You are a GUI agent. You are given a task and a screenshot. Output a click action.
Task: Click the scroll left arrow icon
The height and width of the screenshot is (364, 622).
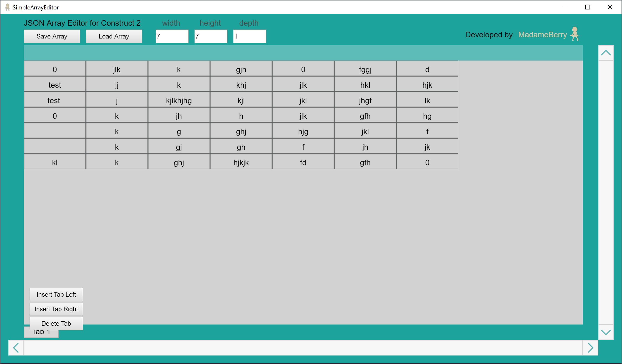[x=16, y=348]
